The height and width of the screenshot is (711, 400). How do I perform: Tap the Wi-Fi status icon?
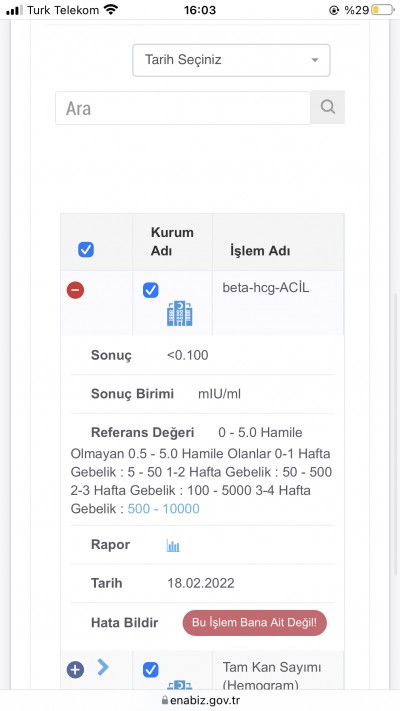pyautogui.click(x=111, y=10)
